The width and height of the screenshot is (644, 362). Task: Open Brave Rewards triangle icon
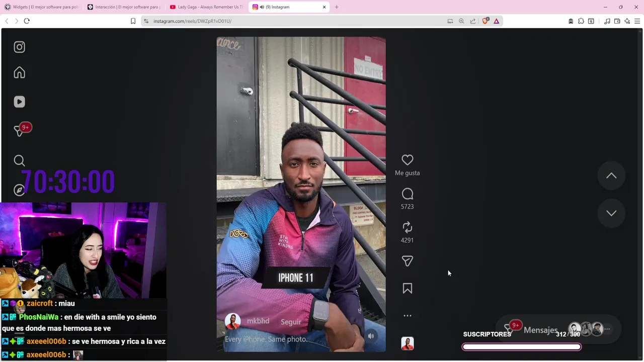click(x=497, y=21)
